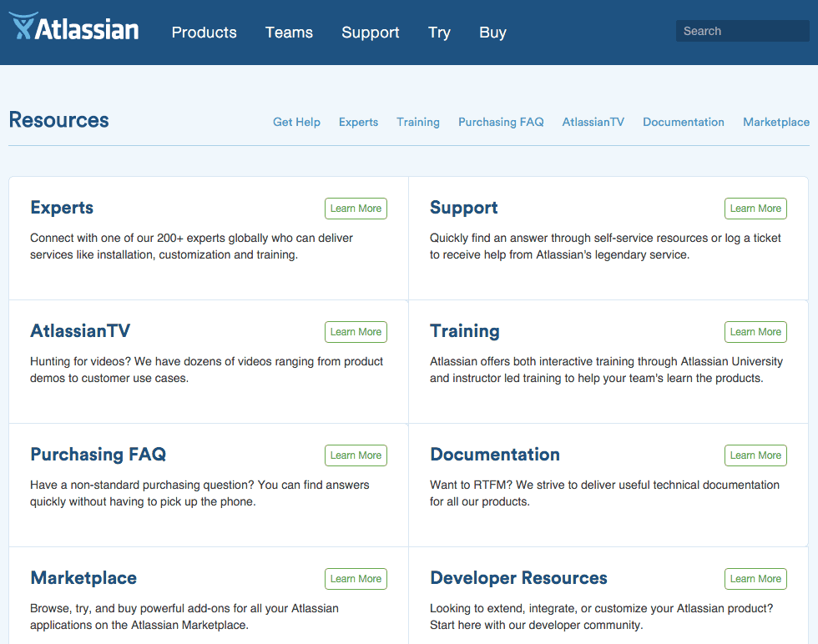Image resolution: width=818 pixels, height=644 pixels.
Task: Open AtlassianTV nav link
Action: tap(593, 122)
